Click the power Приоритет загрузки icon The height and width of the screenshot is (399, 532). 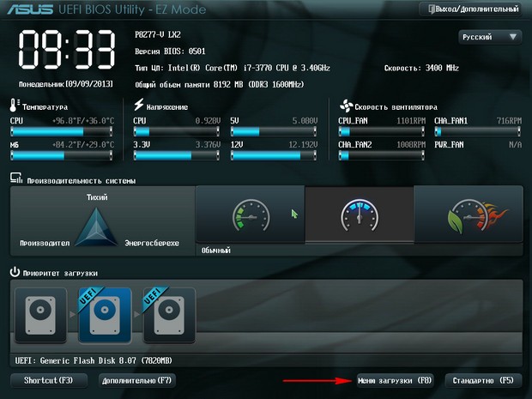click(15, 272)
